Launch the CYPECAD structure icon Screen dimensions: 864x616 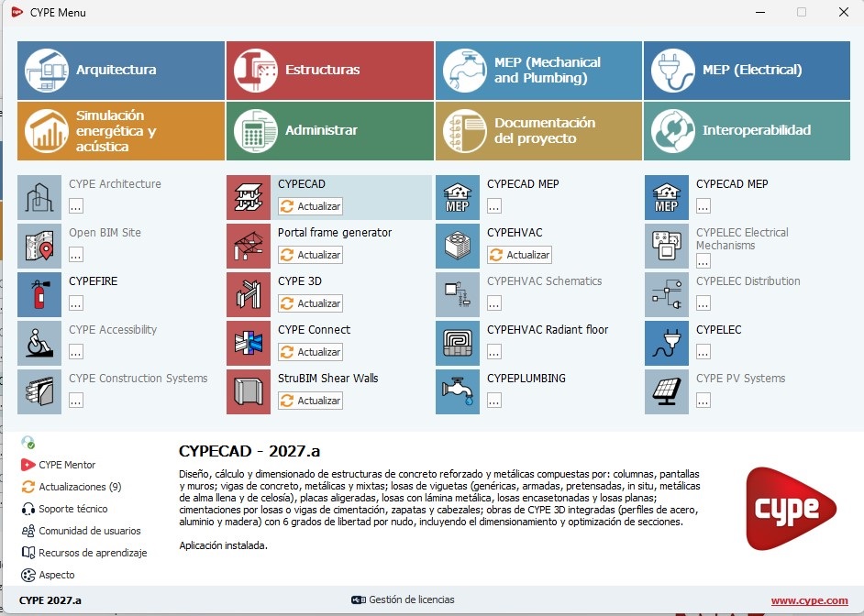249,198
